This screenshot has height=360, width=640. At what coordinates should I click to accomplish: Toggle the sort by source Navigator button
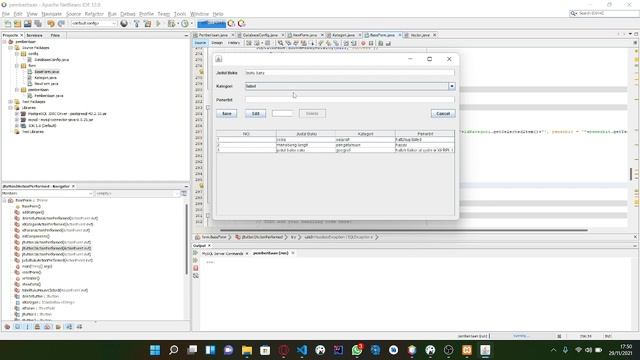[x=79, y=327]
